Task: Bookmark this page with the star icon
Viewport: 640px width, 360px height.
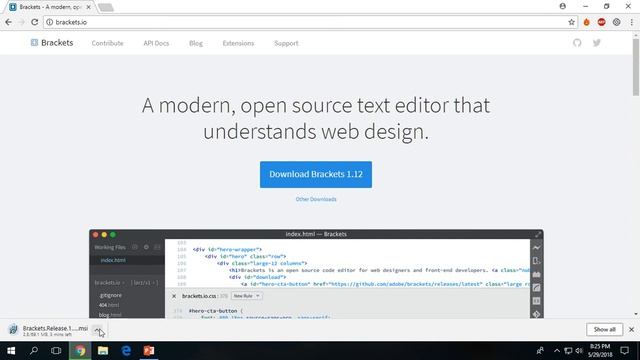Action: click(571, 22)
